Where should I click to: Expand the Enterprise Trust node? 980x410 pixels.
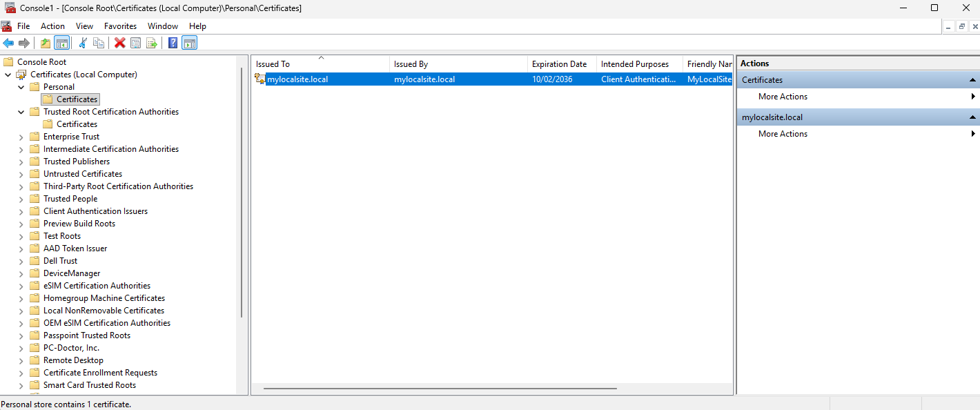21,137
